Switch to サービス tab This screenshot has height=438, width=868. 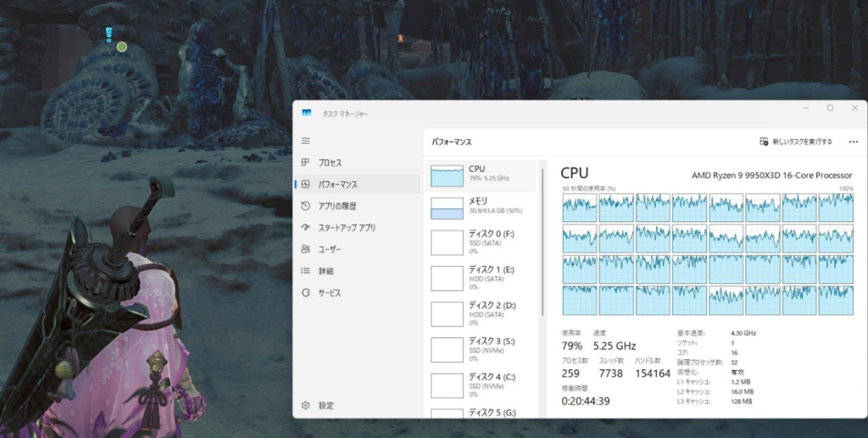tap(358, 292)
